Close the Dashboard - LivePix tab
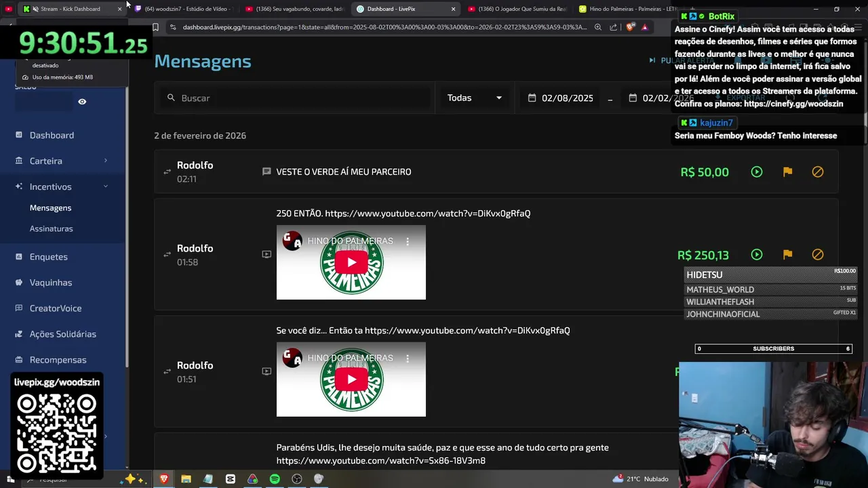868x488 pixels. (453, 9)
